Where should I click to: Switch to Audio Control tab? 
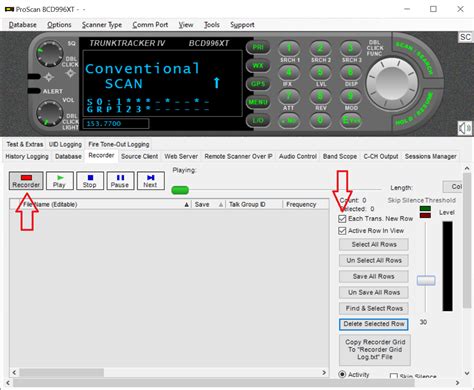[298, 156]
